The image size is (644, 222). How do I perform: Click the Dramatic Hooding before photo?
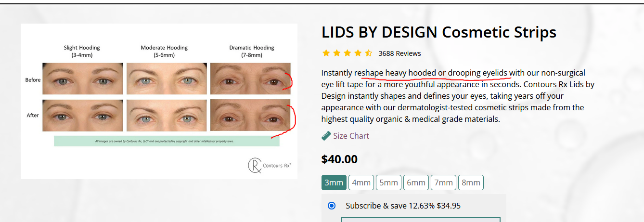pos(250,78)
